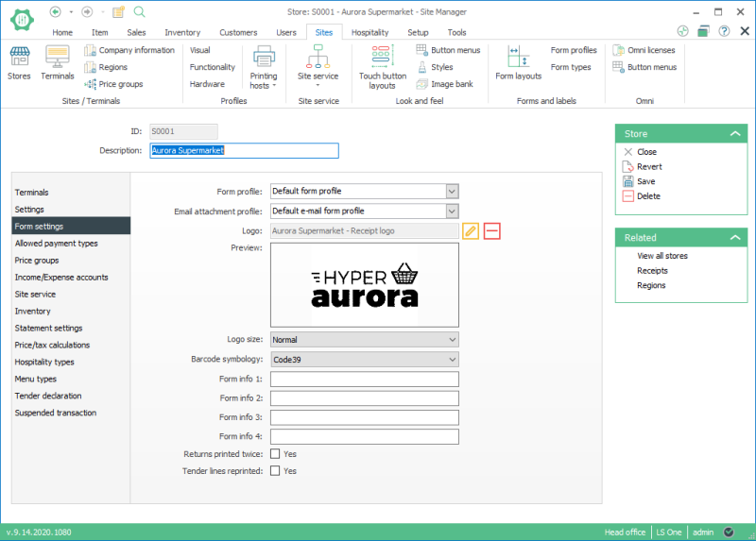
Task: Open Form layouts
Action: pos(518,62)
